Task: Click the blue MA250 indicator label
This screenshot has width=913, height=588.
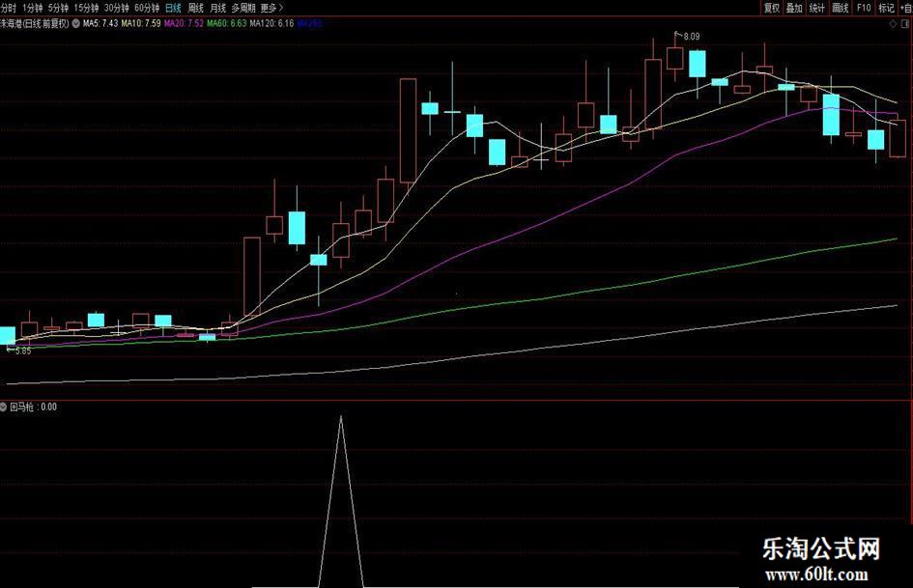Action: (x=309, y=24)
